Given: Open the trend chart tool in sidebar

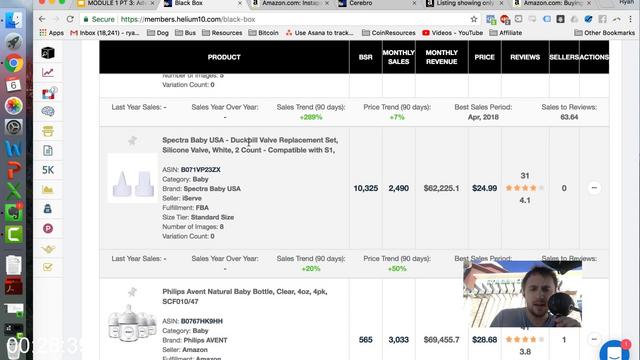Looking at the screenshot, I should pyautogui.click(x=48, y=73).
